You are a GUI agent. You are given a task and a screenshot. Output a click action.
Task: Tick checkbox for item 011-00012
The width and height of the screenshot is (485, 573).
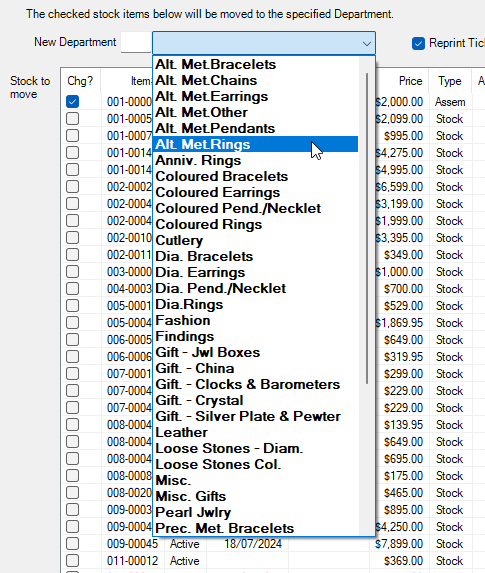coord(72,560)
